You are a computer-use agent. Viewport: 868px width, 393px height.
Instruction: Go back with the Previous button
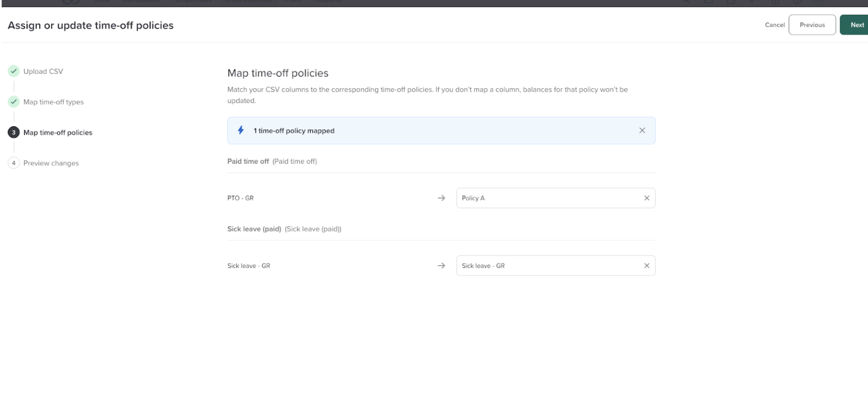pyautogui.click(x=812, y=25)
